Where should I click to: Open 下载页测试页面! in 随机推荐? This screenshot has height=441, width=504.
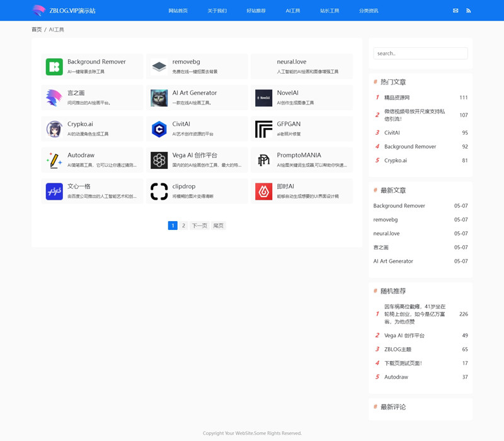coord(403,364)
